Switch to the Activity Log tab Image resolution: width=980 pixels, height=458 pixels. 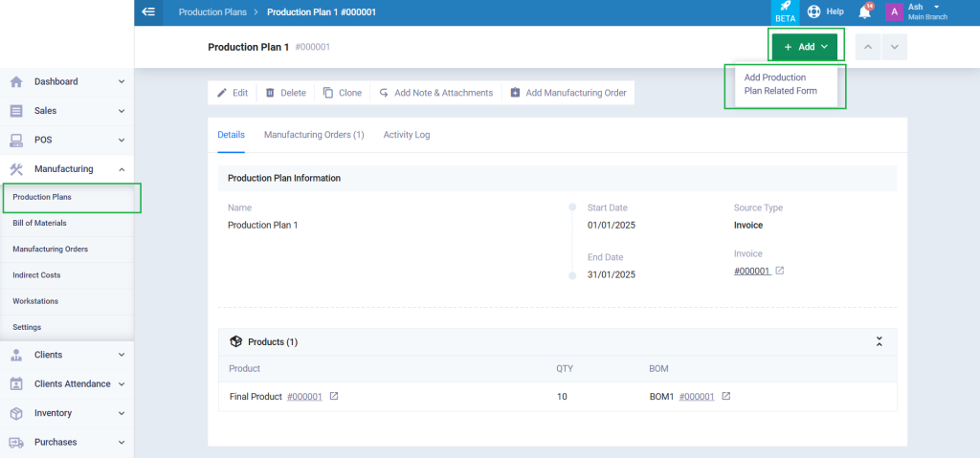coord(407,135)
